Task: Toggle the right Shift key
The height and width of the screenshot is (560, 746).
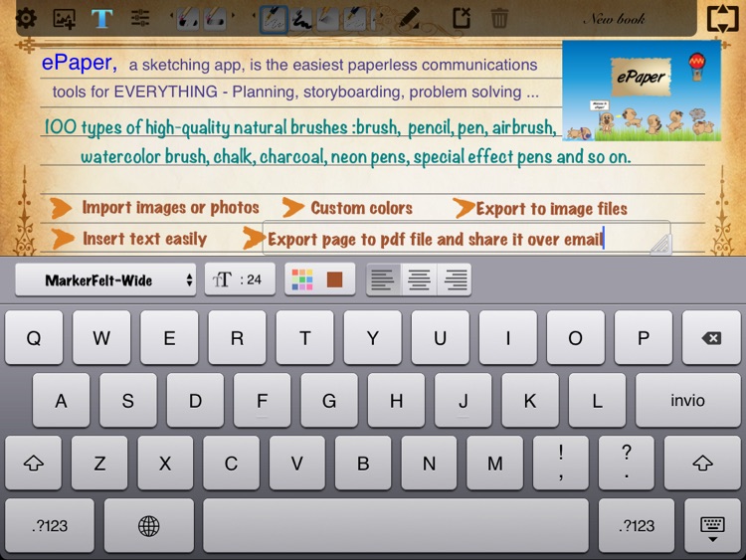Action: point(702,463)
